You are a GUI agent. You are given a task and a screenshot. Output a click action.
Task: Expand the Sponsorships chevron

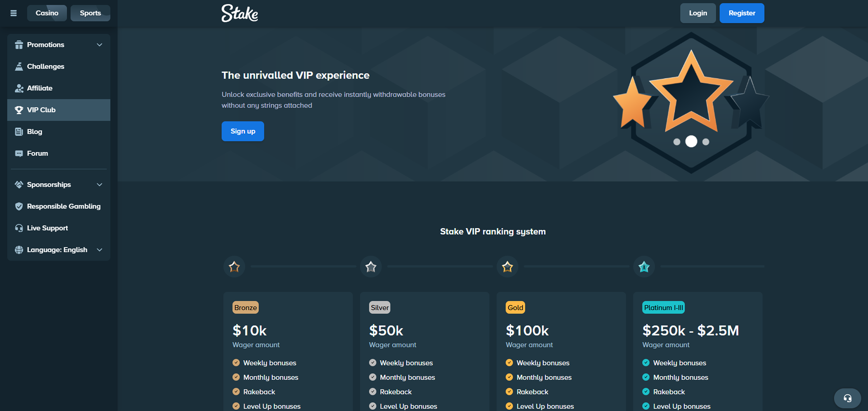click(x=100, y=184)
